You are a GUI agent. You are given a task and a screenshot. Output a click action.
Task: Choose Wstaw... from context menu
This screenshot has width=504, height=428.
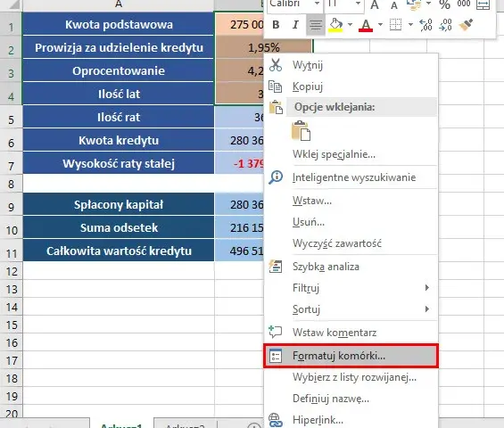[351, 201]
